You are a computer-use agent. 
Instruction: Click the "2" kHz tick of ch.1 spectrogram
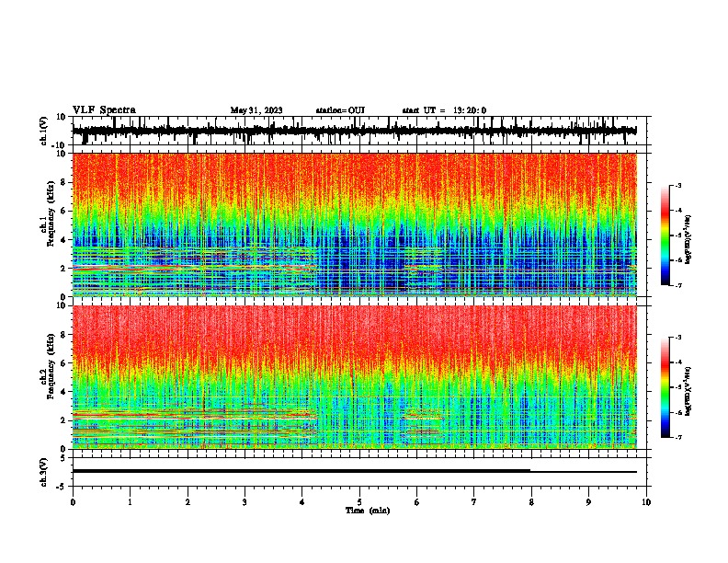tap(63, 268)
